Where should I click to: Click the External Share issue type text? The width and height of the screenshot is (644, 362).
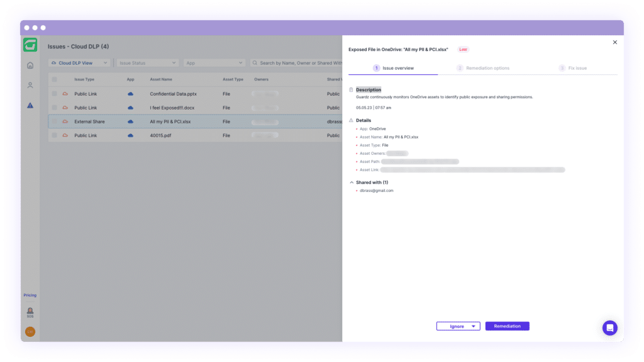point(89,122)
